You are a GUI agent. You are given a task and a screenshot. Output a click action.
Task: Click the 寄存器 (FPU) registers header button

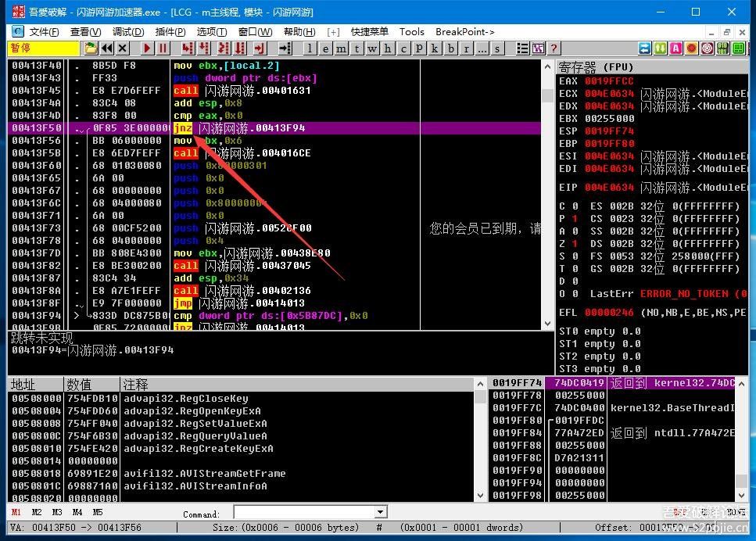[x=652, y=66]
